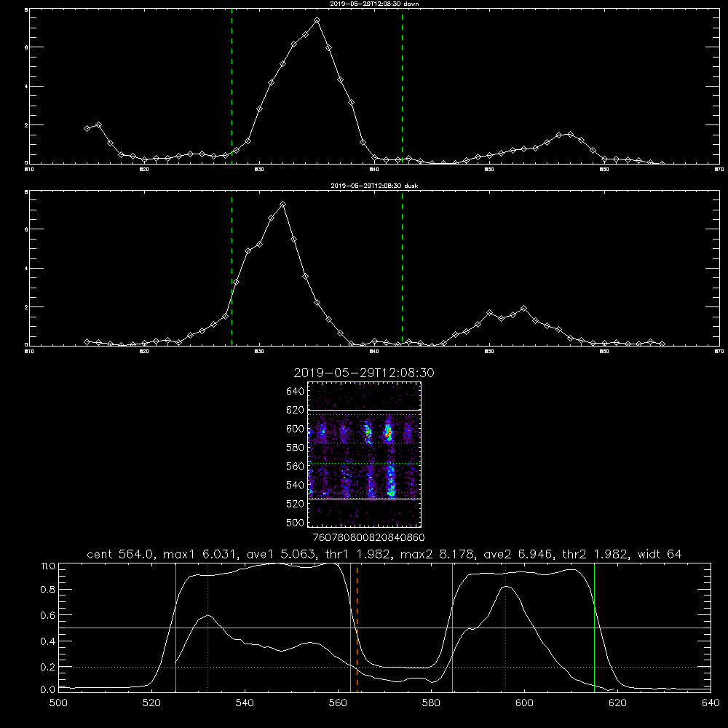
Task: Click the 'thr2 1.982' value
Action: point(596,554)
